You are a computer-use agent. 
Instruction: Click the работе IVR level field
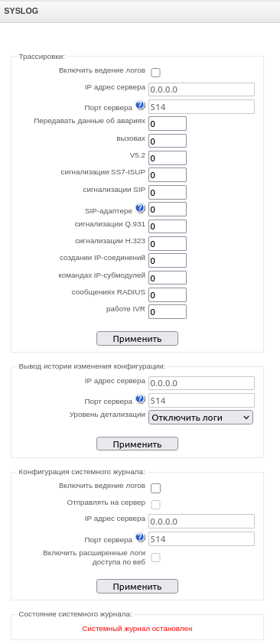click(168, 312)
